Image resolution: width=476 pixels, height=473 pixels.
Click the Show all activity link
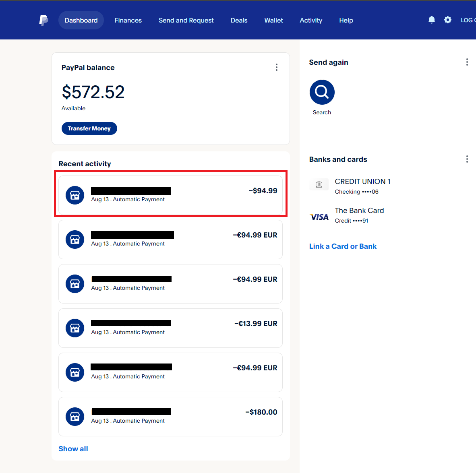[73, 449]
